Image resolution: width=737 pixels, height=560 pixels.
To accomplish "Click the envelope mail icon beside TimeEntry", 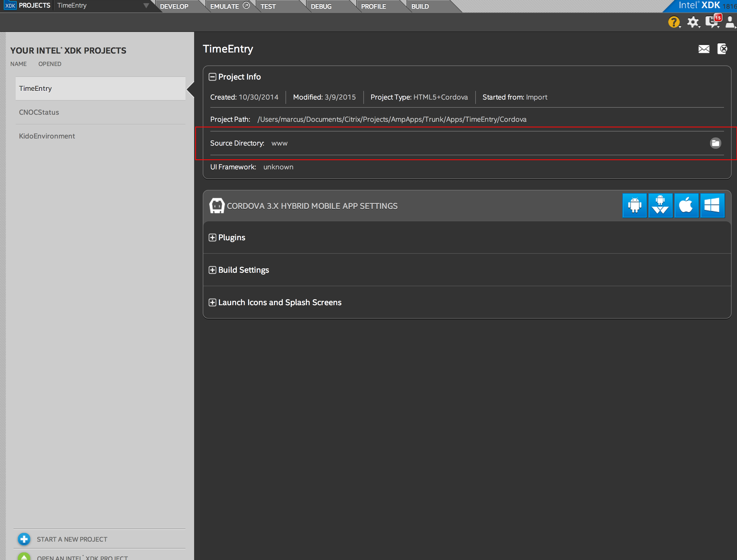I will (704, 49).
